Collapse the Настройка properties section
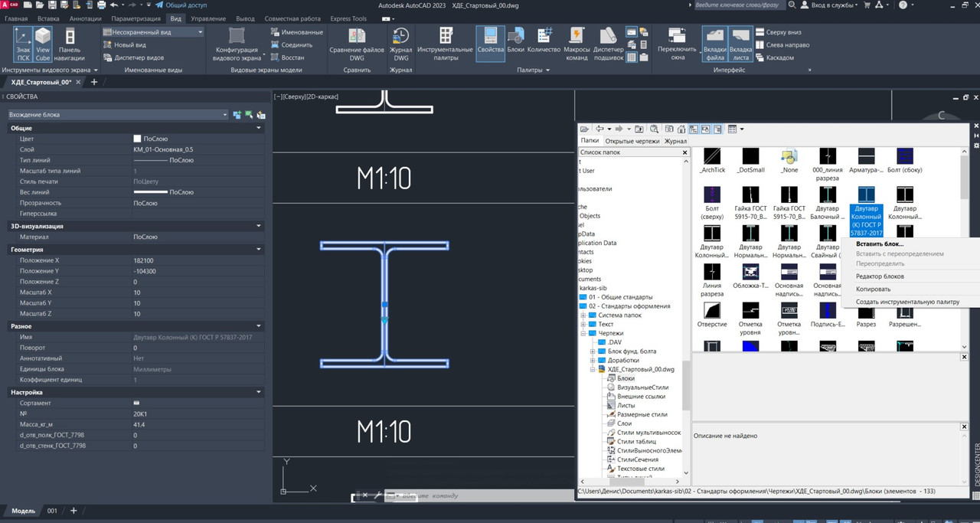Screen dimensions: 980x523 tap(259, 392)
